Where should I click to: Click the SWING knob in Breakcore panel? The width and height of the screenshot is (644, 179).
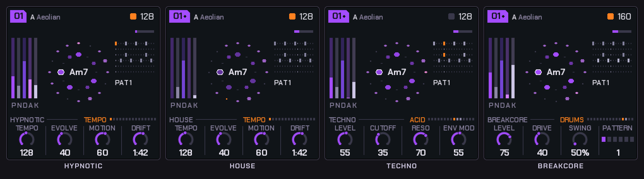tap(580, 139)
